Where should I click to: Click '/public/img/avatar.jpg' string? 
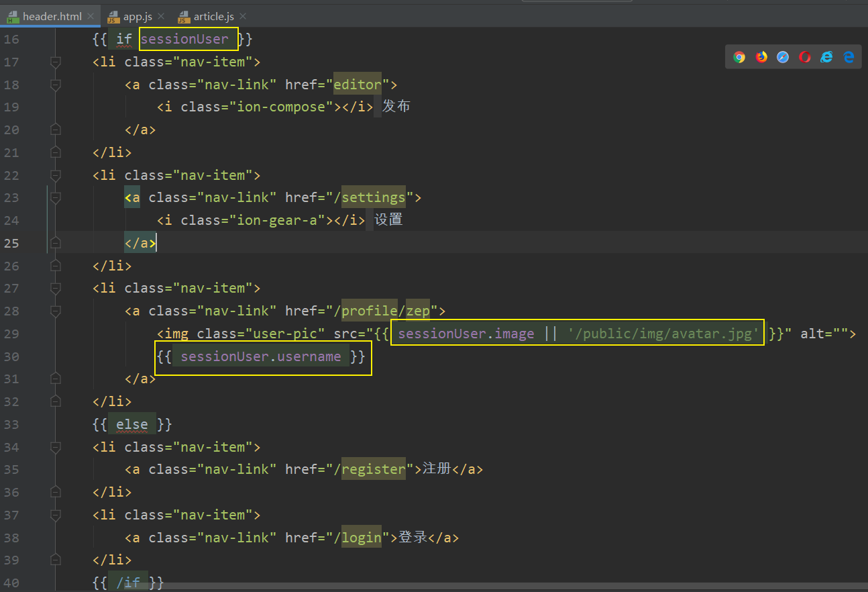pos(663,334)
